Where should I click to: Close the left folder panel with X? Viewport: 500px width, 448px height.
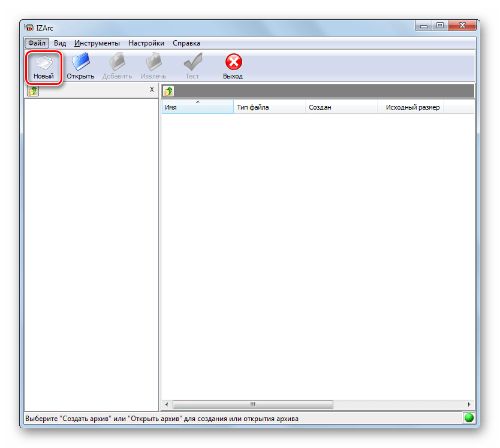click(x=152, y=89)
